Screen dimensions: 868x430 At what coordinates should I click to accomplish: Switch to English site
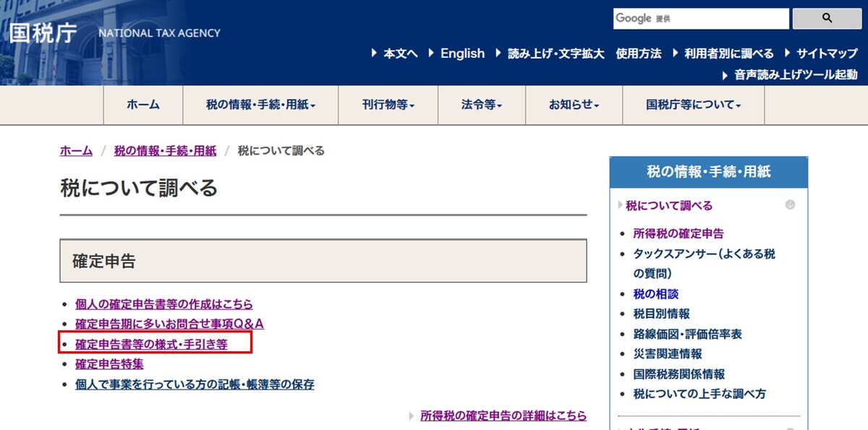pyautogui.click(x=462, y=53)
